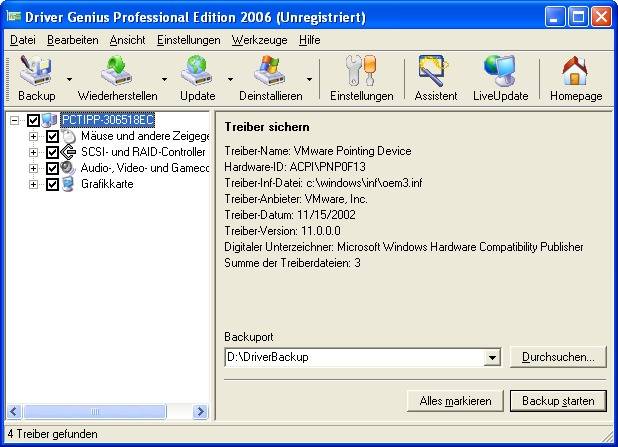Click 'Treiber-Name: VMware Pointing Device' text
The height and width of the screenshot is (447, 618).
[318, 151]
